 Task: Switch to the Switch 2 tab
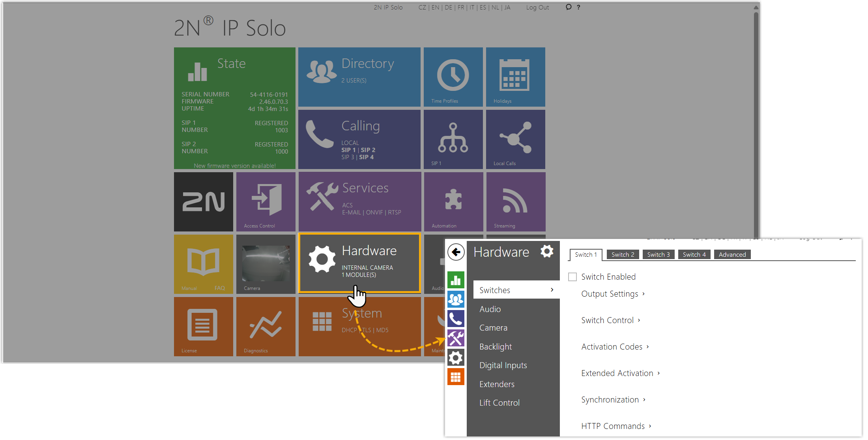[x=623, y=255]
